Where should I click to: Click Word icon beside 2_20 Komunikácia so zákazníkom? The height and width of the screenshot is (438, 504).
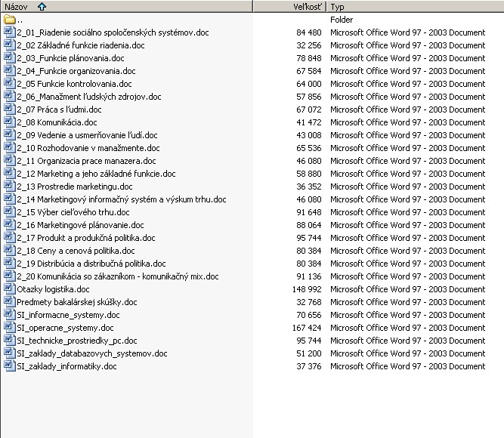[x=10, y=276]
